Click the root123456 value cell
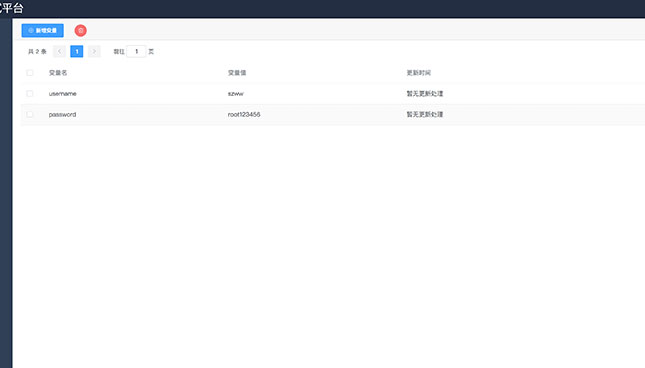645x368 pixels. coord(244,114)
